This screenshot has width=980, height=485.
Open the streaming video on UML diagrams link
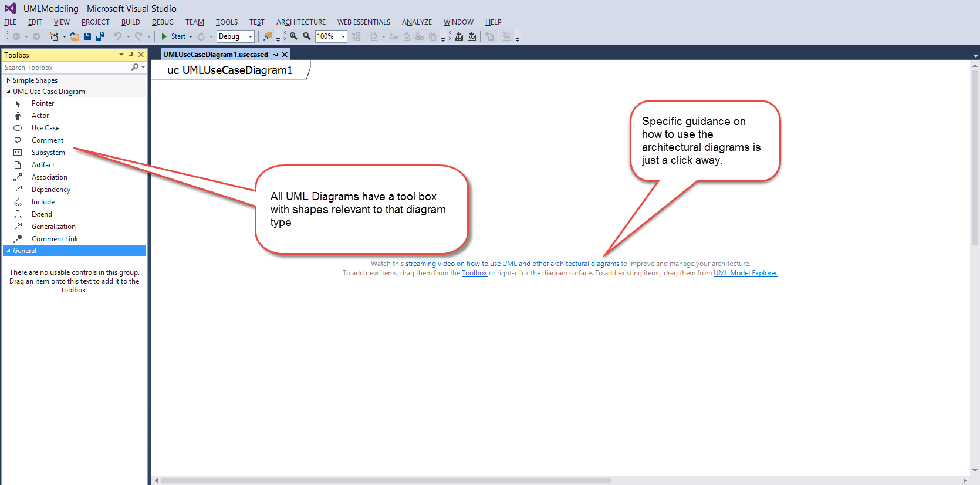pos(512,264)
